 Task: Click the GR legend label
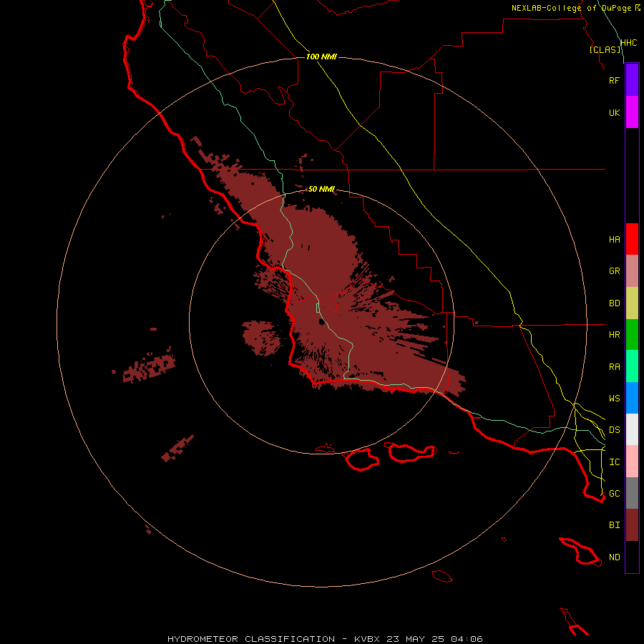[x=614, y=271]
